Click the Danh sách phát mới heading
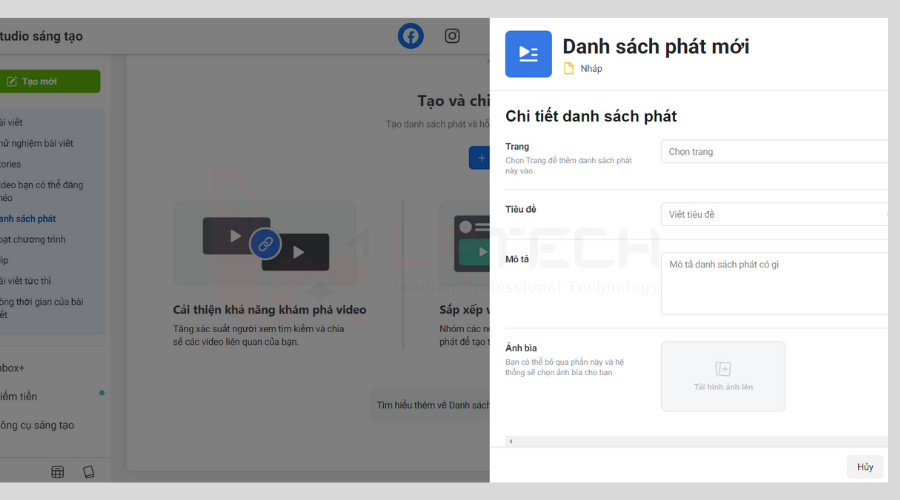Screen dimensions: 900x500 [656, 46]
